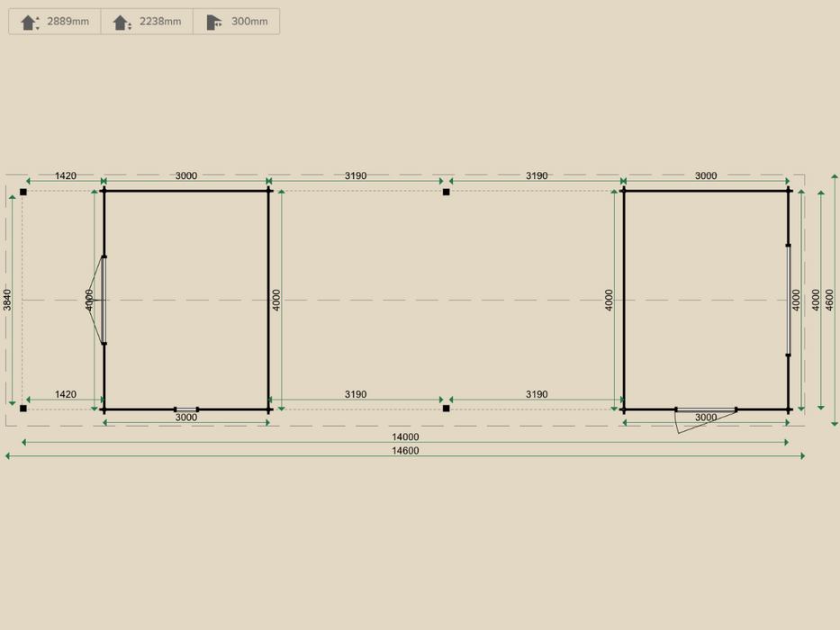
Task: Click the 14000mm dimension label
Action: [x=405, y=436]
